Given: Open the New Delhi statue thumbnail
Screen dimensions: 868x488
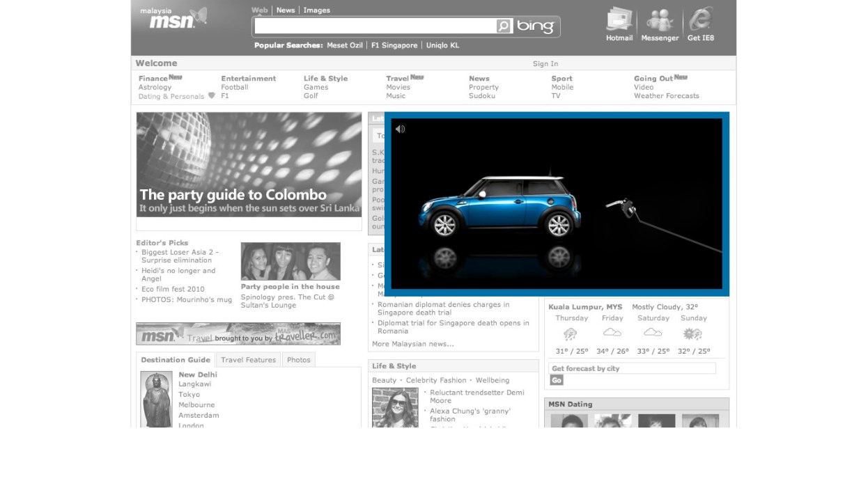Looking at the screenshot, I should click(156, 399).
